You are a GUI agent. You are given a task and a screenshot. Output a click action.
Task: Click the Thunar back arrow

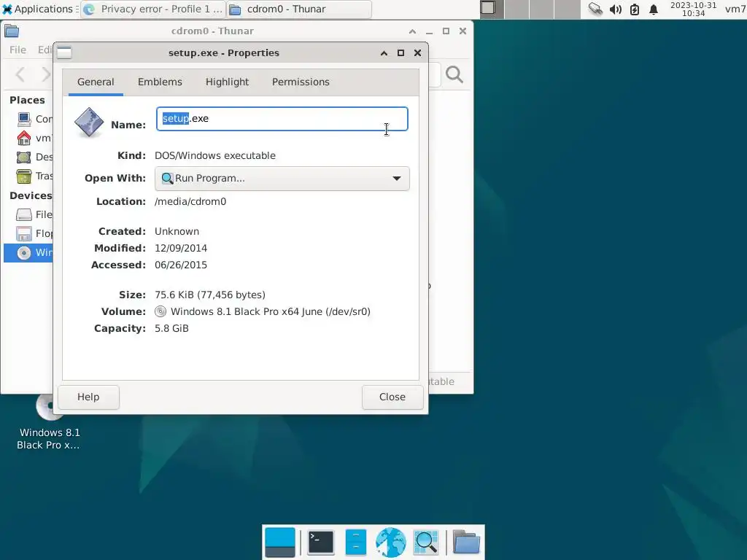click(x=20, y=74)
